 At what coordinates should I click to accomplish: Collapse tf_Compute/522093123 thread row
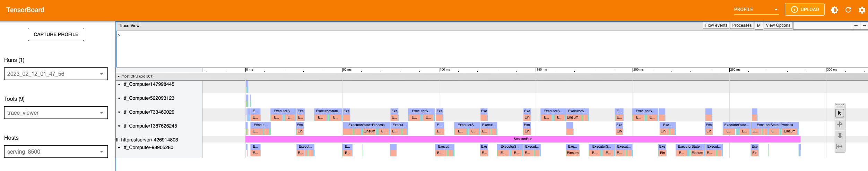pos(119,98)
